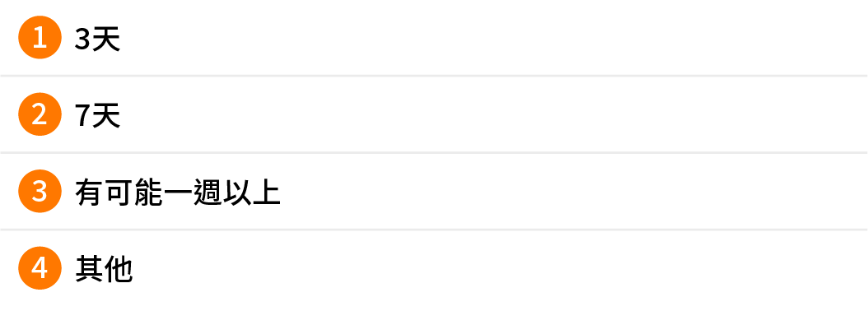Pick the Other choice row
Image resolution: width=868 pixels, height=311 pixels.
(x=434, y=270)
